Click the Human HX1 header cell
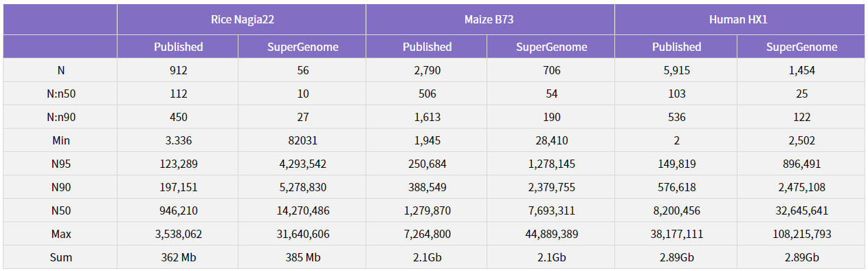Image resolution: width=868 pixels, height=271 pixels. [739, 19]
